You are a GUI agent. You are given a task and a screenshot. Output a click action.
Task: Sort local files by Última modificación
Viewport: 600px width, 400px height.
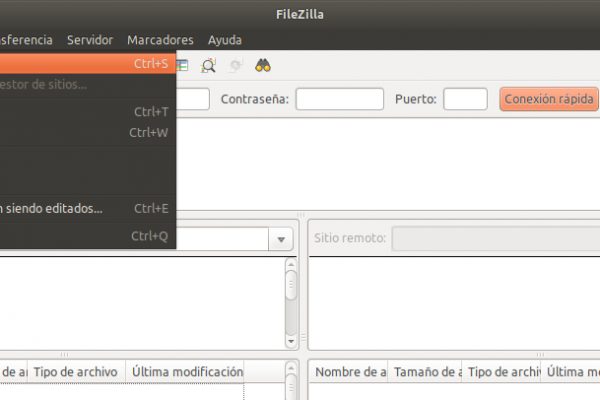pyautogui.click(x=185, y=372)
